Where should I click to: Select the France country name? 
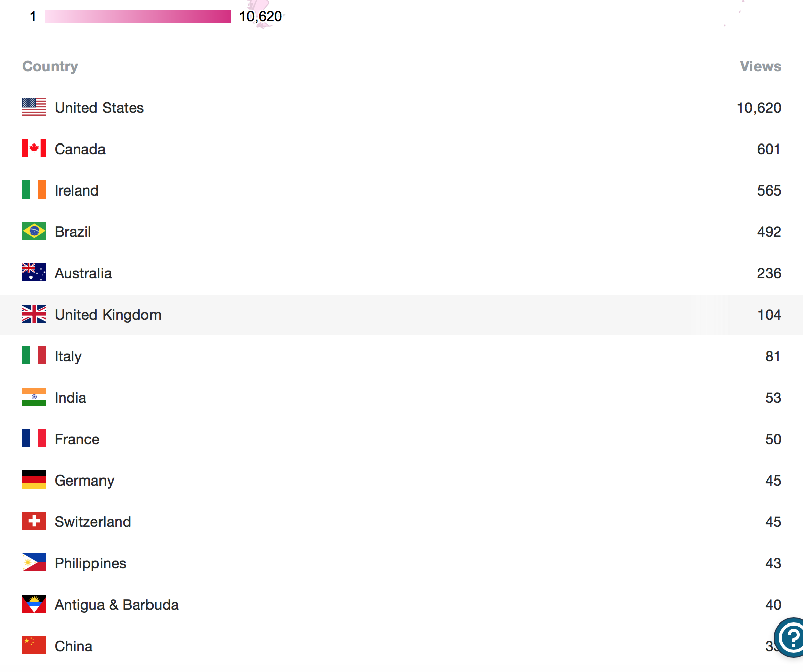pos(77,439)
